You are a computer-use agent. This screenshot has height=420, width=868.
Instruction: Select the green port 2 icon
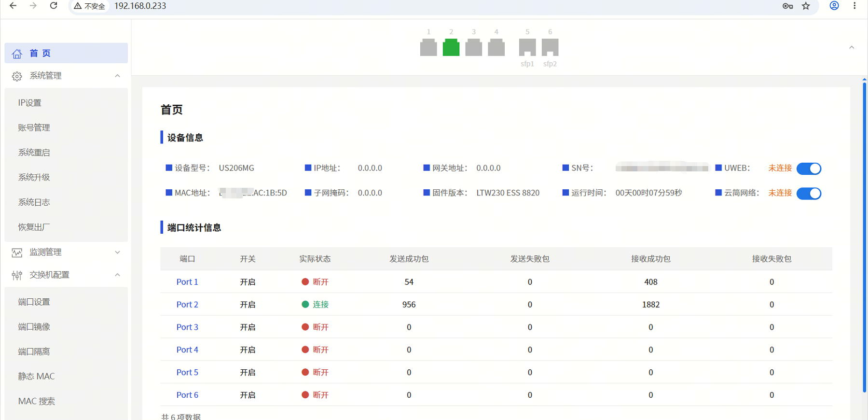click(451, 47)
